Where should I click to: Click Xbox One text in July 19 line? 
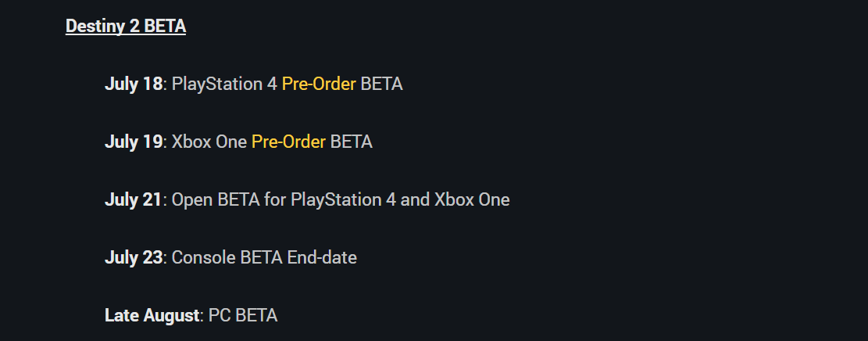pyautogui.click(x=209, y=142)
